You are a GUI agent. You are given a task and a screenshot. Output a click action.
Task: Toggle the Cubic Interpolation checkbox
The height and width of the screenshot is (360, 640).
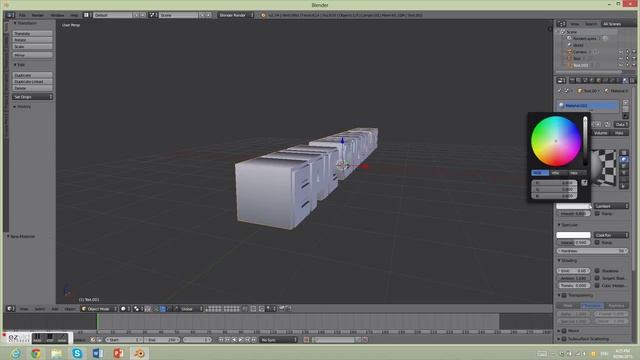(x=597, y=285)
